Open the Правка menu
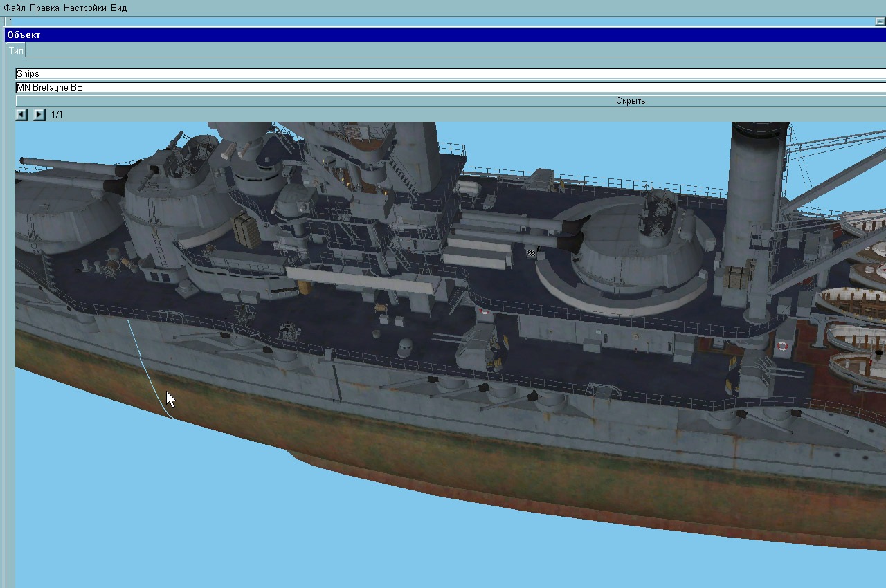 click(44, 8)
